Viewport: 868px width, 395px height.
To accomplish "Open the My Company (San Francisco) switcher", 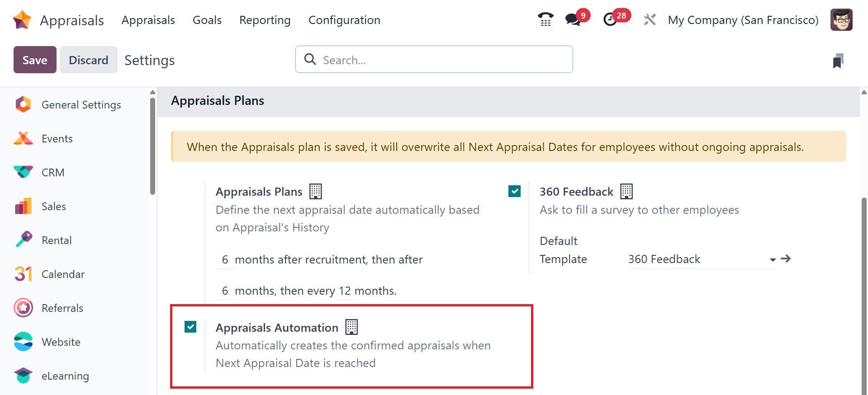I will click(743, 20).
